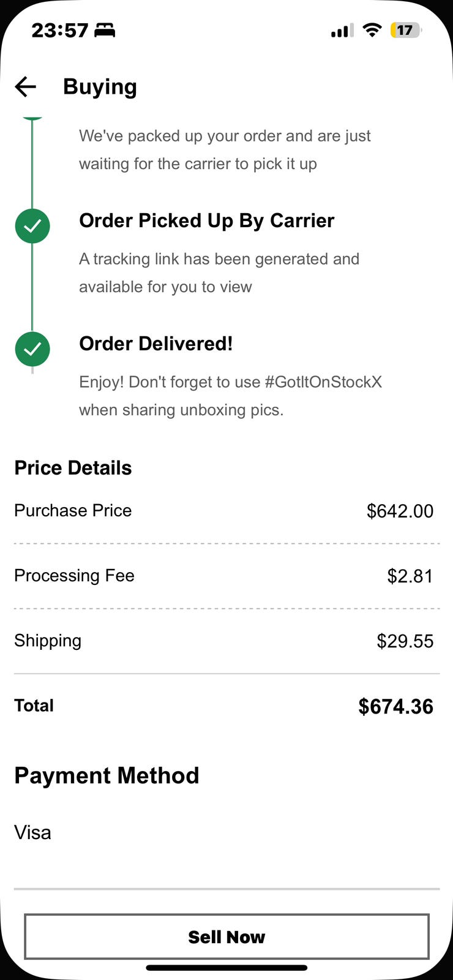
Task: Tap the green checkmark beside Order Delivered
Action: pyautogui.click(x=32, y=349)
